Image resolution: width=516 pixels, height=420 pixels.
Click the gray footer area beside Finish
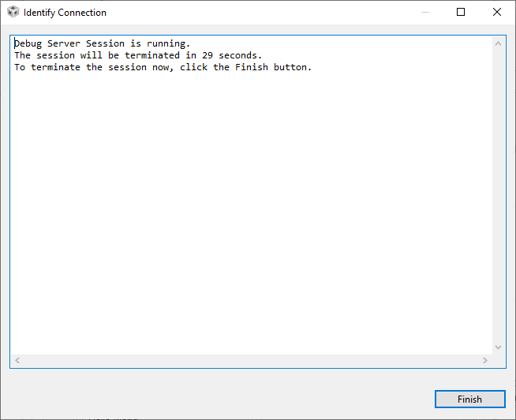pos(213,399)
